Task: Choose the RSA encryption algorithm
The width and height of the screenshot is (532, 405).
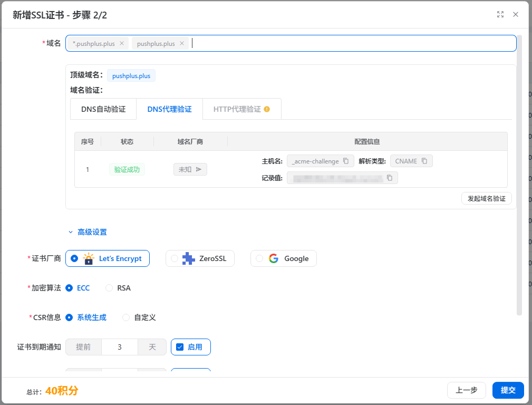Action: point(110,288)
